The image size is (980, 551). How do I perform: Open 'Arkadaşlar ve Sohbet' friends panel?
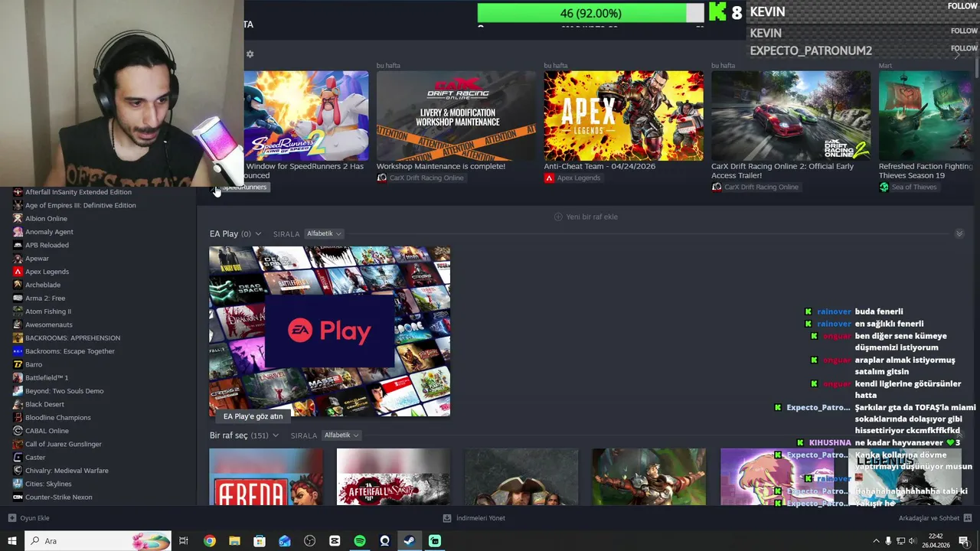[935, 518]
